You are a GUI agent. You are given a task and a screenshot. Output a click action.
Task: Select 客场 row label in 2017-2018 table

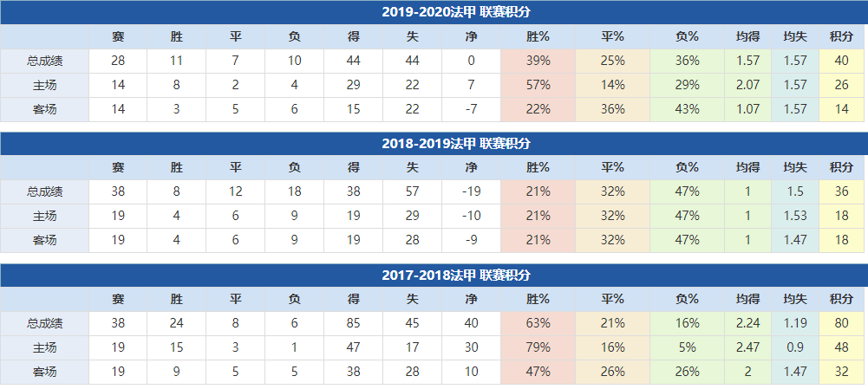pyautogui.click(x=44, y=372)
